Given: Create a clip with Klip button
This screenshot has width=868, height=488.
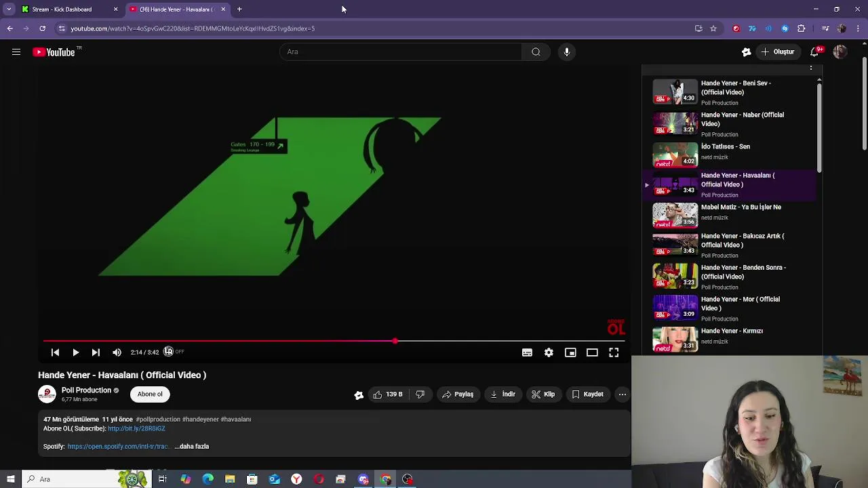Looking at the screenshot, I should 543,394.
